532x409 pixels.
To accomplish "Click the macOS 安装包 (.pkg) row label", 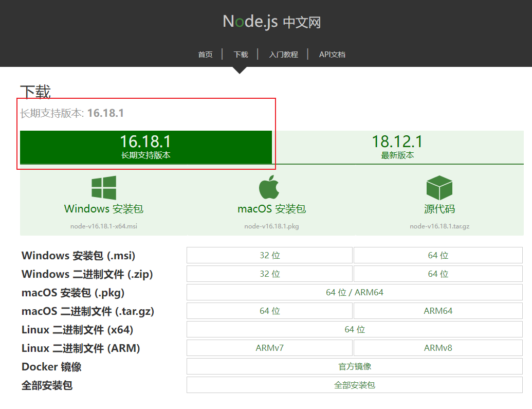I will [73, 293].
